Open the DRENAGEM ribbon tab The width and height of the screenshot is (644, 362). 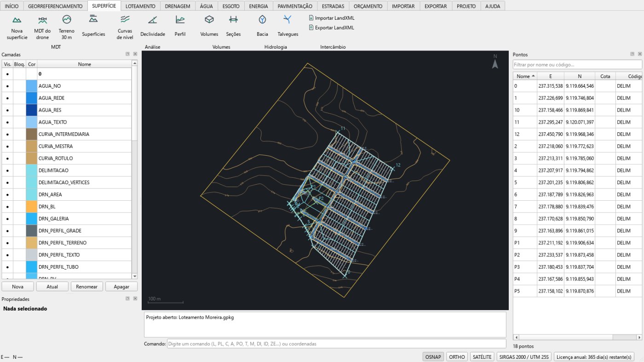(178, 6)
